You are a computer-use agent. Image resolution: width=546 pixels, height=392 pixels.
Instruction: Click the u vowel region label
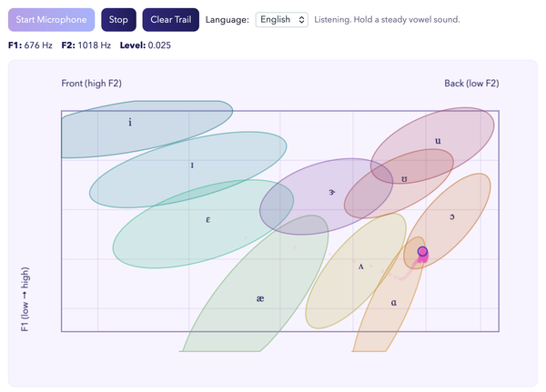click(x=438, y=141)
